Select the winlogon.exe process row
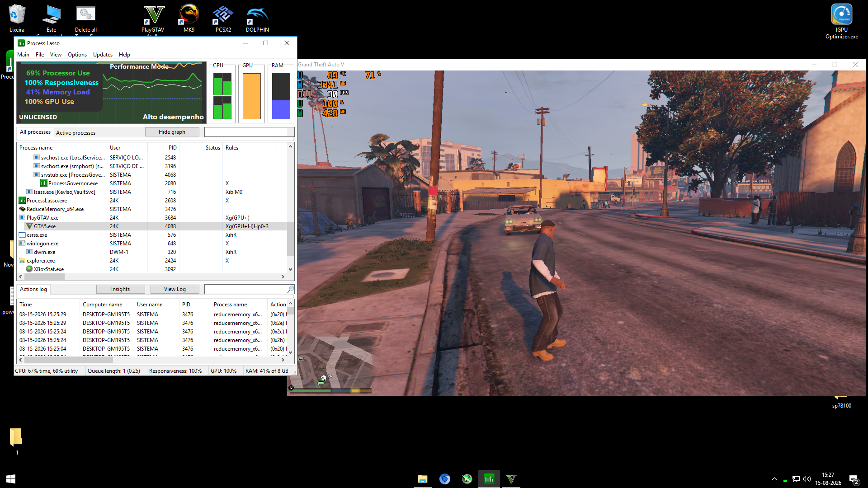The width and height of the screenshot is (868, 488). [152, 244]
